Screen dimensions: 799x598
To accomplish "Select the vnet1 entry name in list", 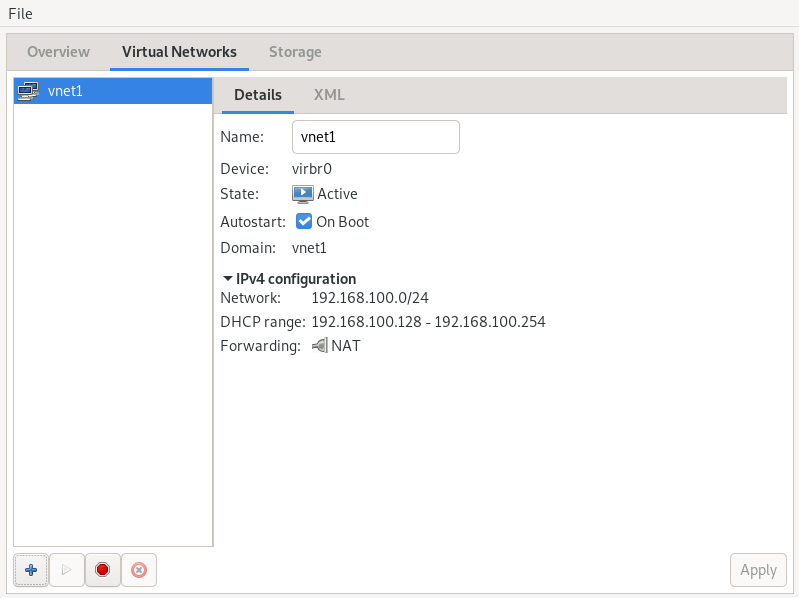I will (65, 91).
